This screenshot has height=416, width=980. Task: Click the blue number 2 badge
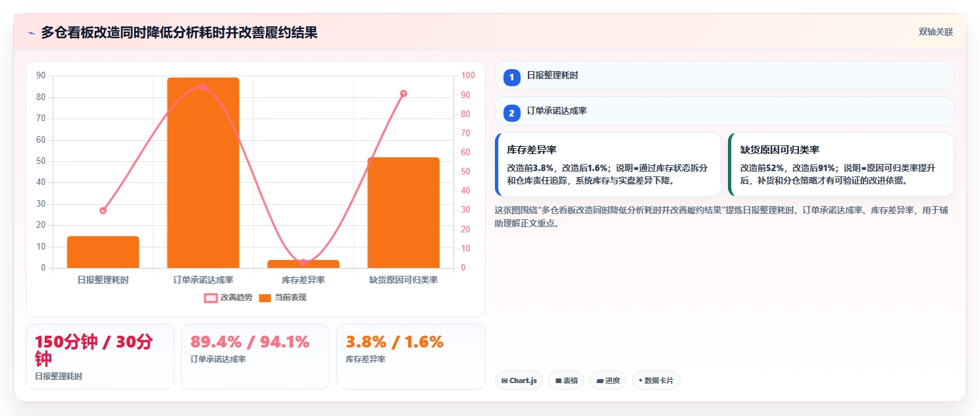coord(512,113)
